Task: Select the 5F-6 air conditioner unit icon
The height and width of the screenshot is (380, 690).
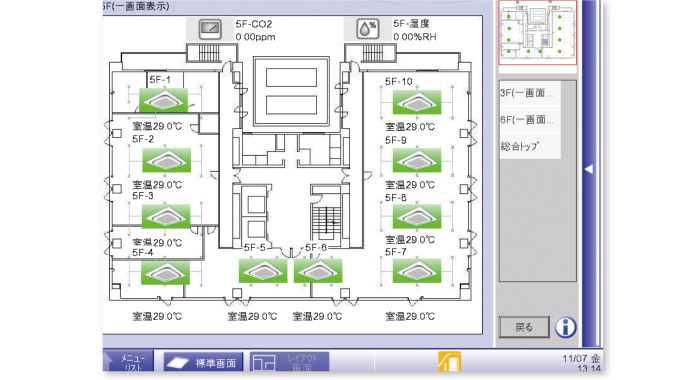Action: coord(318,270)
